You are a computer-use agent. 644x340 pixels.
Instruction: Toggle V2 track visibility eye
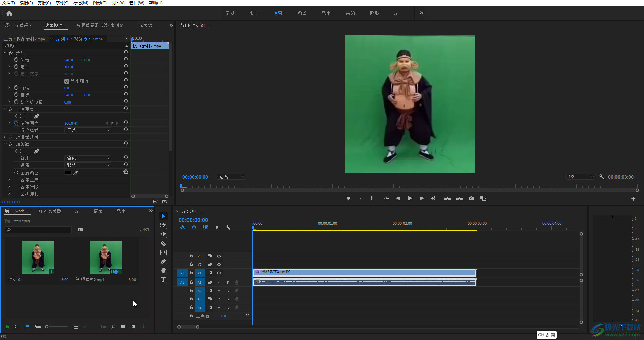point(219,264)
